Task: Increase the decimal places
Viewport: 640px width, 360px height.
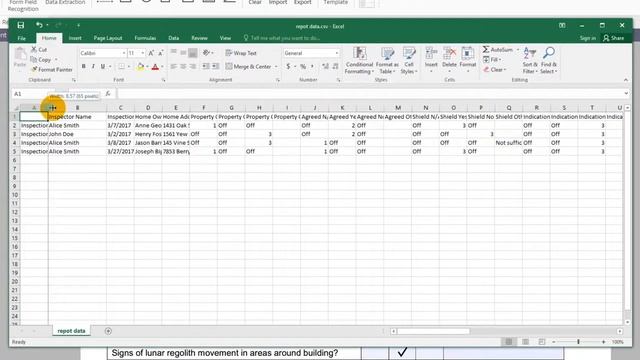Action: pos(325,67)
